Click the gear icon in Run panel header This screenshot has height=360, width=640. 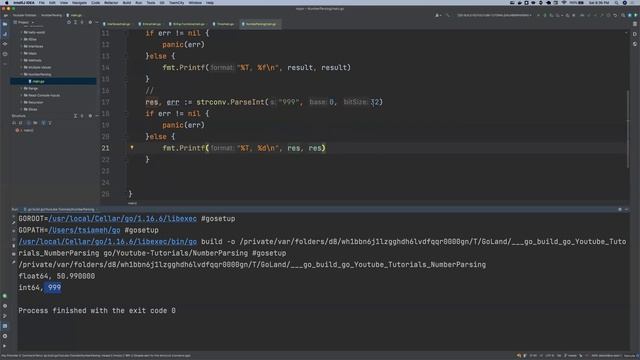pos(620,209)
